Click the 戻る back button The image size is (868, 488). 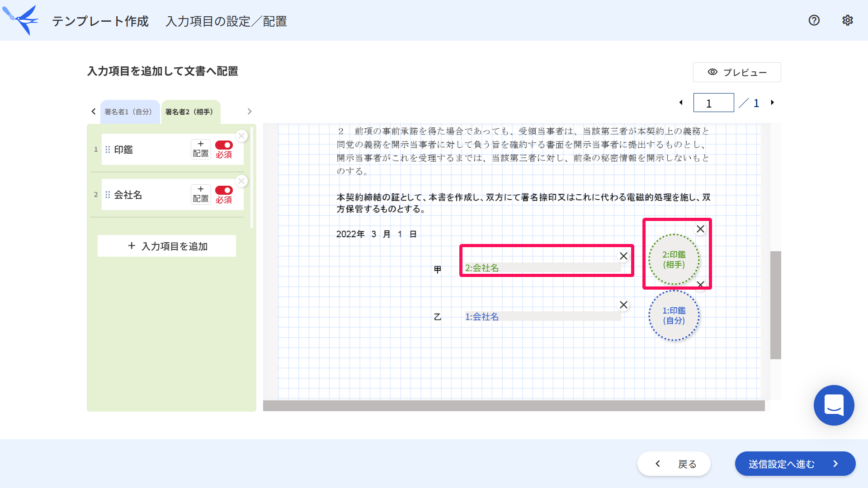click(x=674, y=464)
